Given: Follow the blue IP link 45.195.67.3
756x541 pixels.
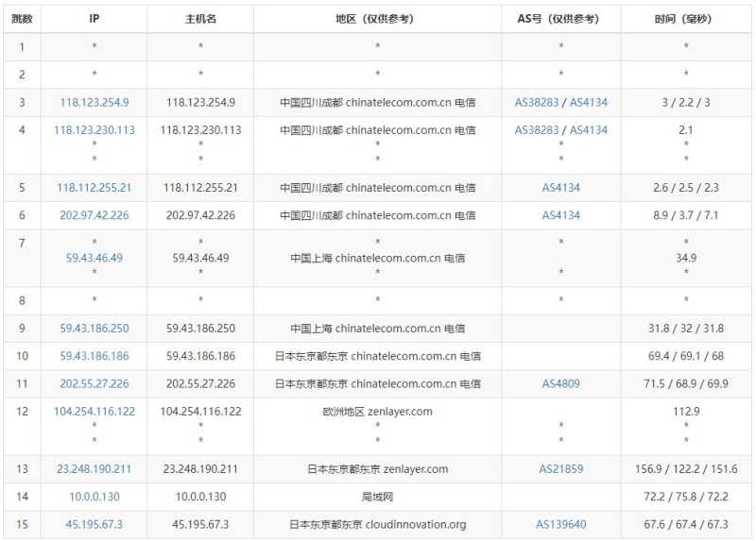Looking at the screenshot, I should pyautogui.click(x=94, y=524).
